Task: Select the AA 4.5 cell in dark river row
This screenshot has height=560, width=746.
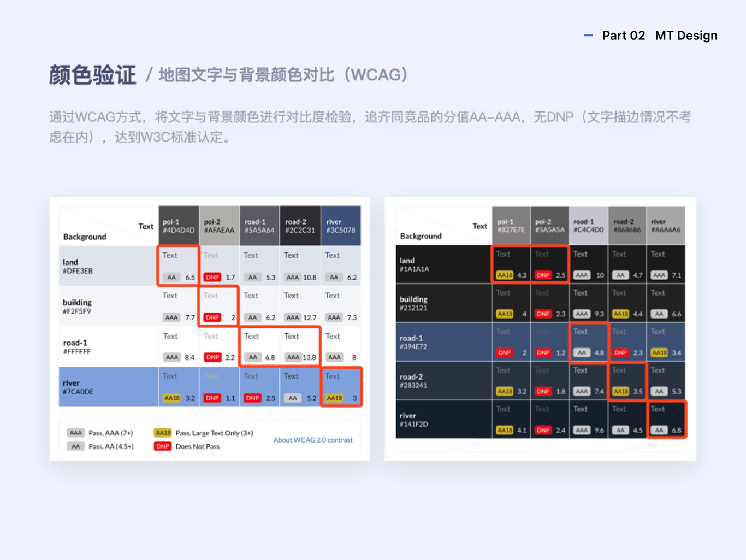Action: click(x=627, y=420)
